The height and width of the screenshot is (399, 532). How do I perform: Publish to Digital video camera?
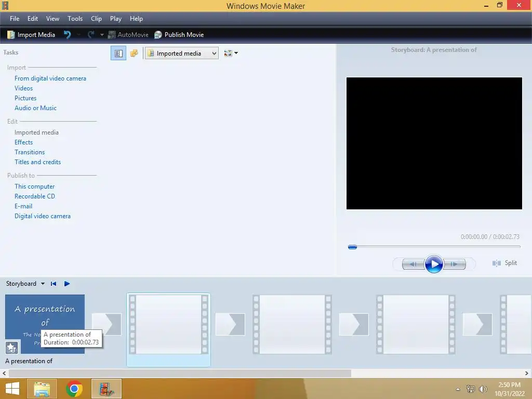click(x=43, y=216)
